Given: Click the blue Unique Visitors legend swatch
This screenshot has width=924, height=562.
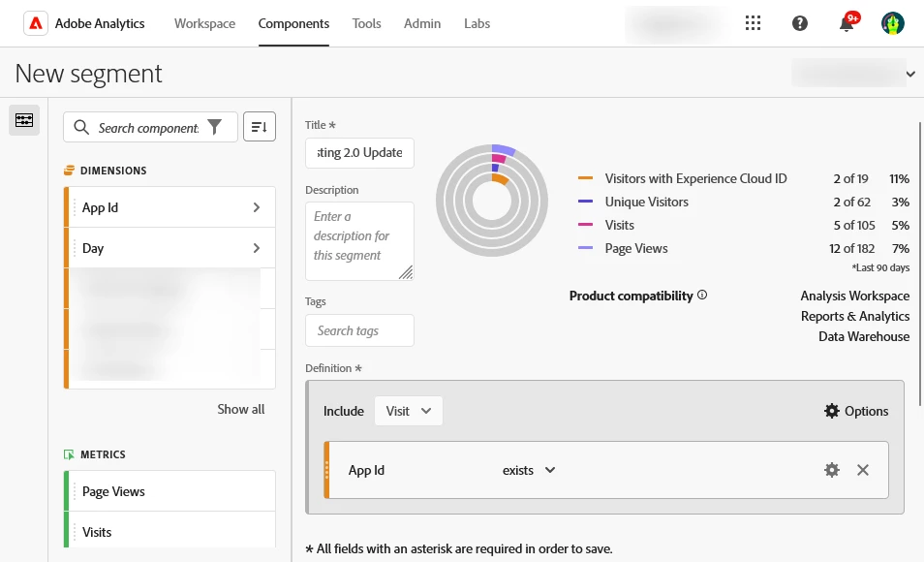Looking at the screenshot, I should click(x=585, y=202).
